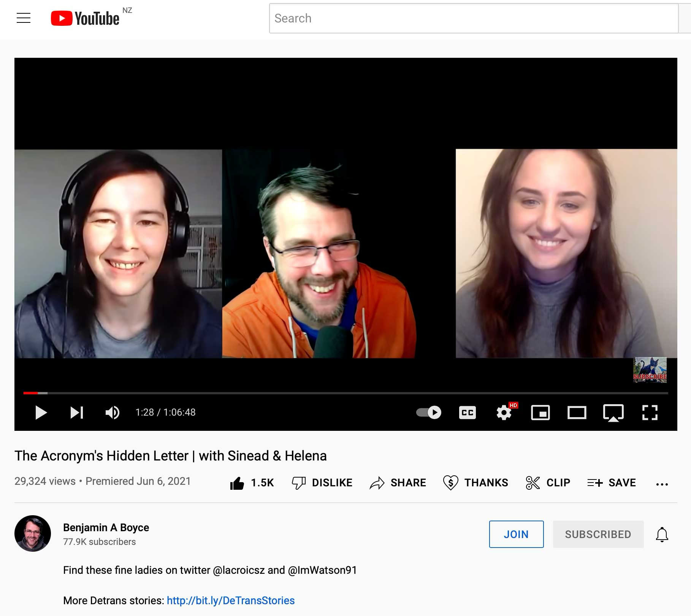
Task: Mute the video volume
Action: [x=112, y=413]
